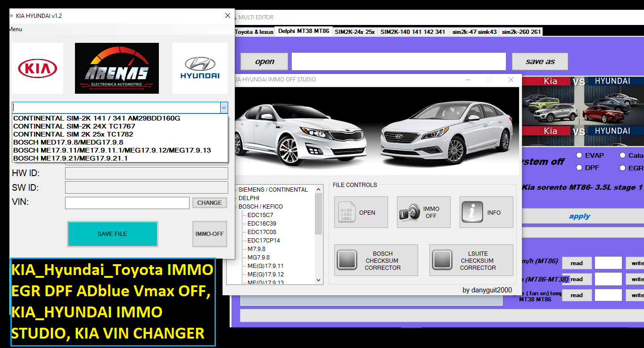Select the EVAP radio button

579,155
